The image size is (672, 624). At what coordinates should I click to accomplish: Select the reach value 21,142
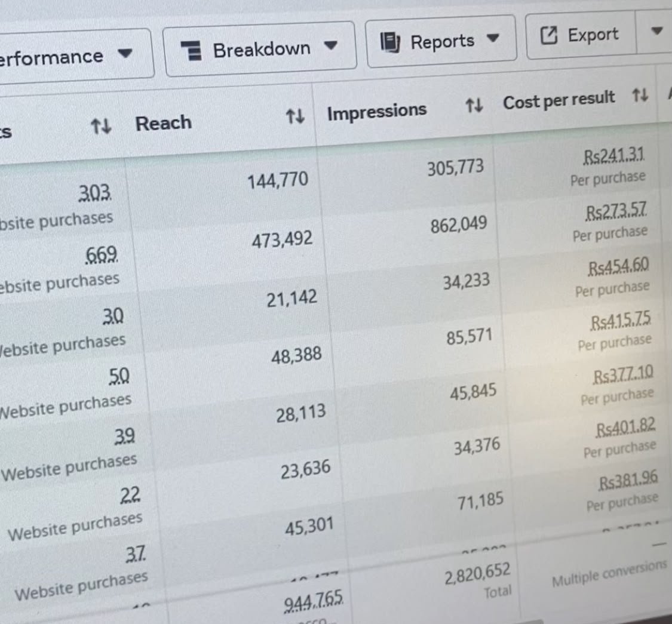click(x=292, y=299)
